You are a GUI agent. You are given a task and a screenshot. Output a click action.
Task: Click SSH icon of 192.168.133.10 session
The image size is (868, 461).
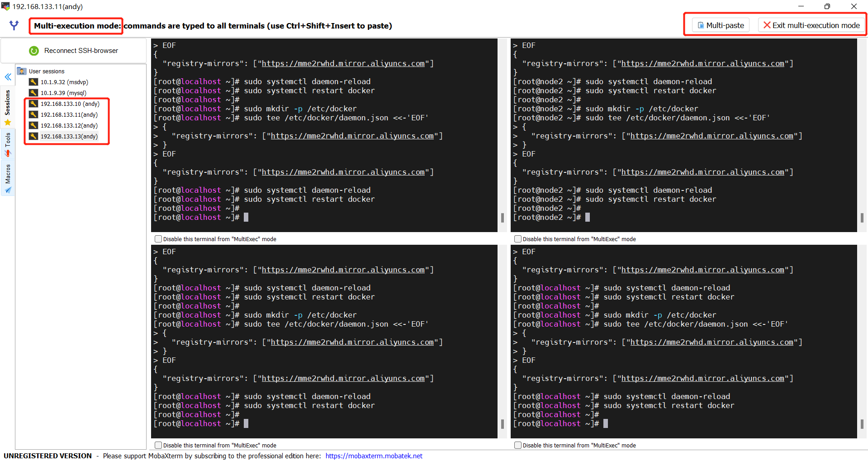coord(33,104)
